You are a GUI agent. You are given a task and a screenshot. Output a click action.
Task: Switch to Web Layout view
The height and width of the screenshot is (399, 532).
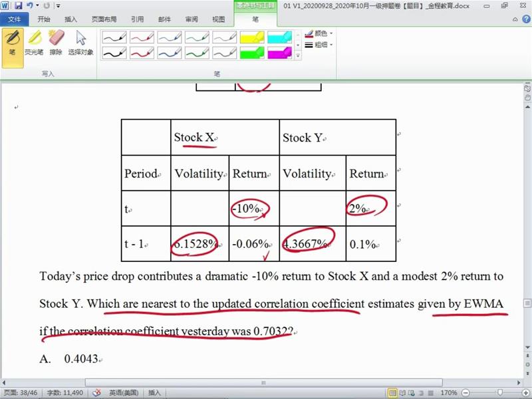(x=412, y=393)
